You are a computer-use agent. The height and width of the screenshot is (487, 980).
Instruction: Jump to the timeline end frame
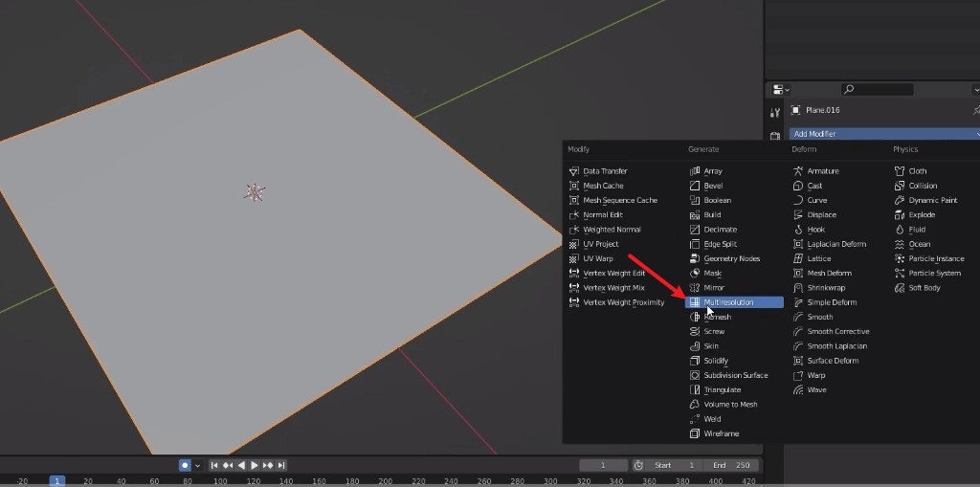pyautogui.click(x=282, y=465)
